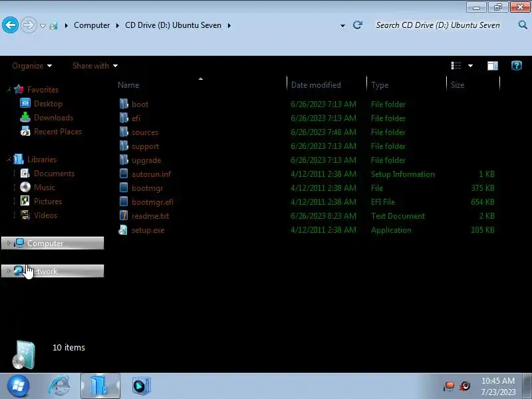Open the Music library
The width and height of the screenshot is (532, 399).
point(45,188)
